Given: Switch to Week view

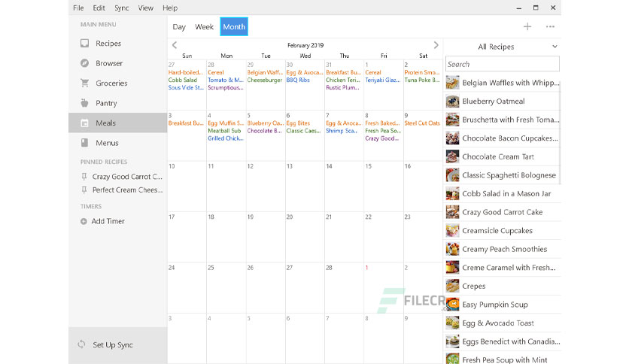Looking at the screenshot, I should point(204,27).
